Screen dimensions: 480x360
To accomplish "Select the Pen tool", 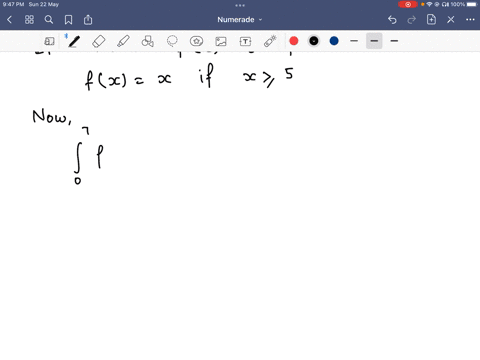I will 74,41.
